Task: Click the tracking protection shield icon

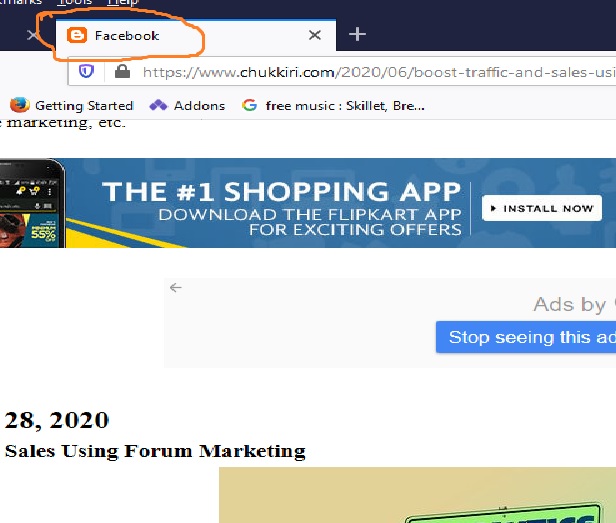Action: pyautogui.click(x=87, y=72)
